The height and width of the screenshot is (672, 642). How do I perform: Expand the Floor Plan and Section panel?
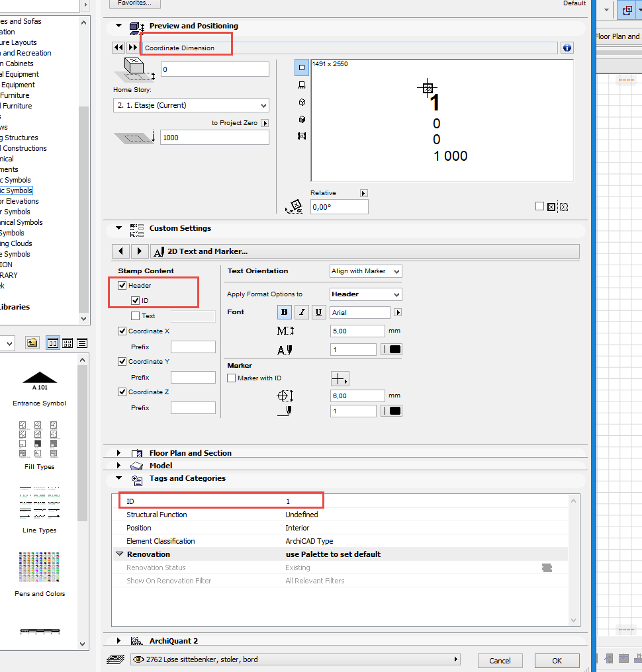tap(119, 453)
